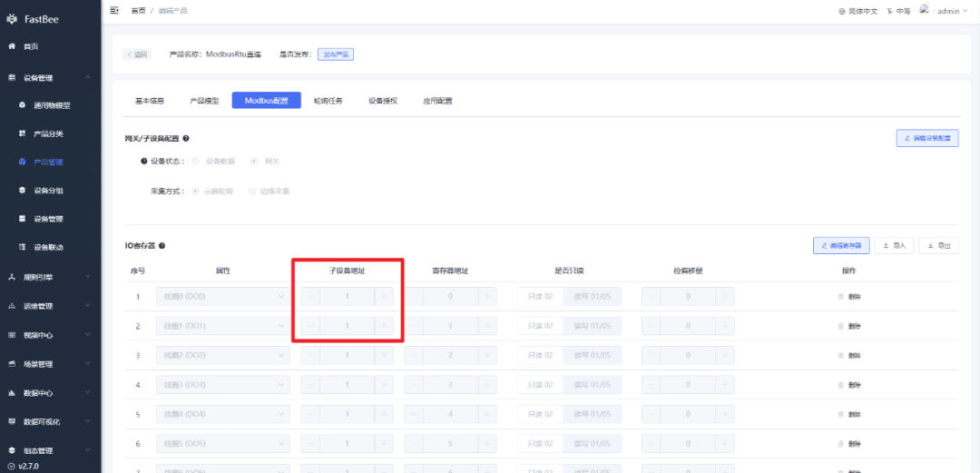Switch to the 产品模型 tab
The height and width of the screenshot is (473, 980).
204,101
